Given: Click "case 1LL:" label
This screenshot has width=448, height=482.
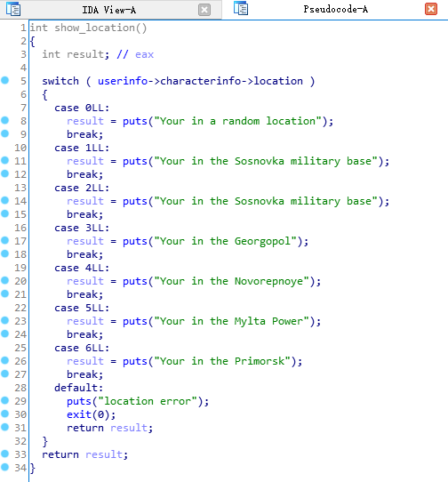Looking at the screenshot, I should 82,148.
